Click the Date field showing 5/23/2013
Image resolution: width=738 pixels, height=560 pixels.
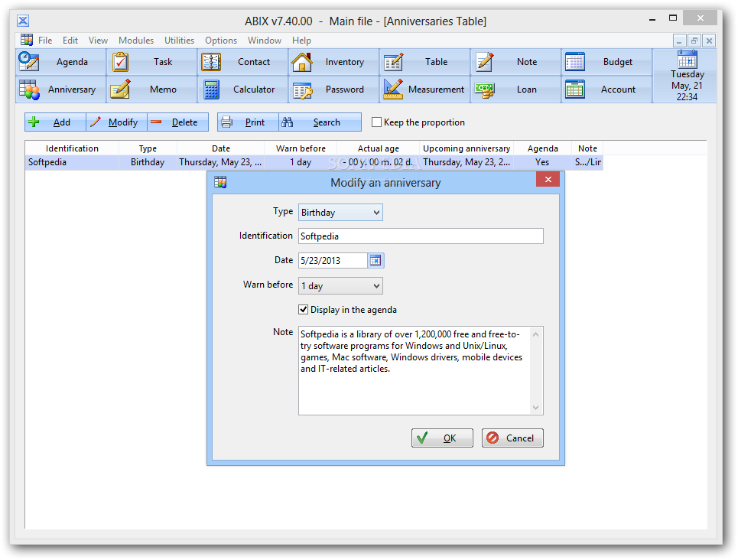333,260
